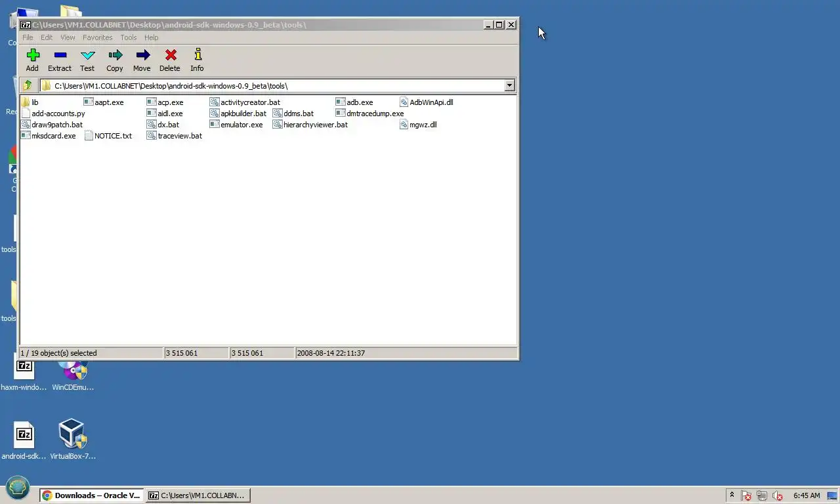Select the aidl.exe file icon

(x=152, y=114)
